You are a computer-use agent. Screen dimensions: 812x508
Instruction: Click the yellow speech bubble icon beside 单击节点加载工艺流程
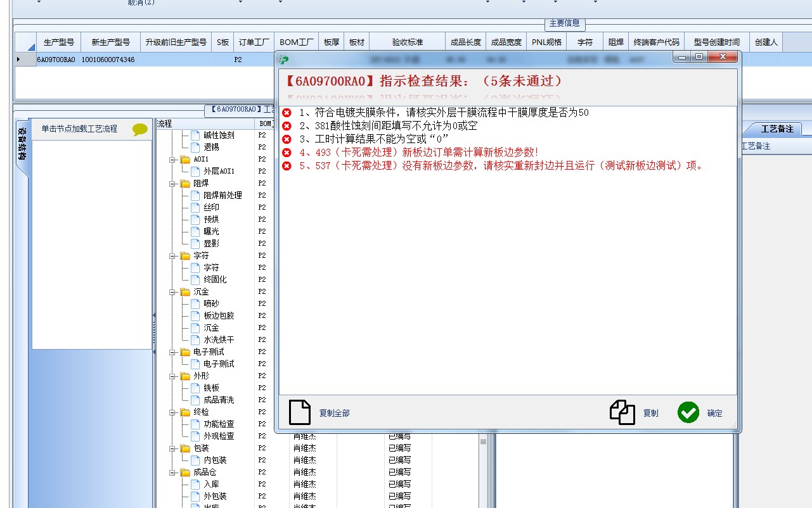[x=140, y=129]
